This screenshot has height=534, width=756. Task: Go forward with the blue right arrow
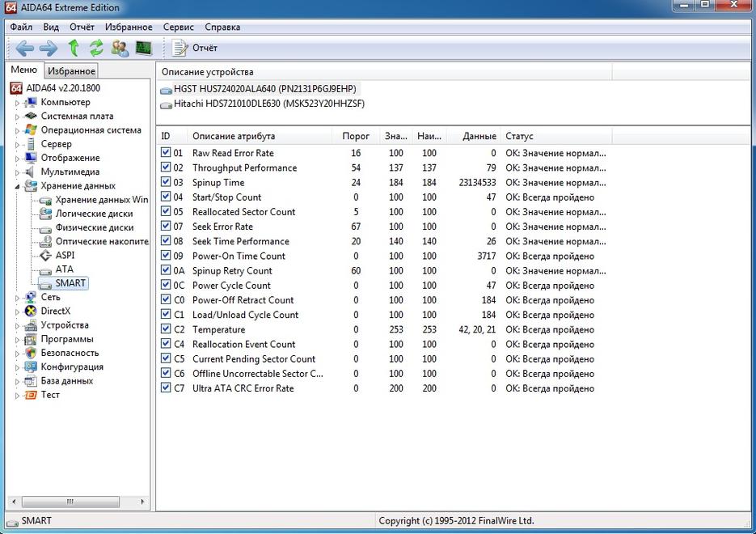point(49,48)
